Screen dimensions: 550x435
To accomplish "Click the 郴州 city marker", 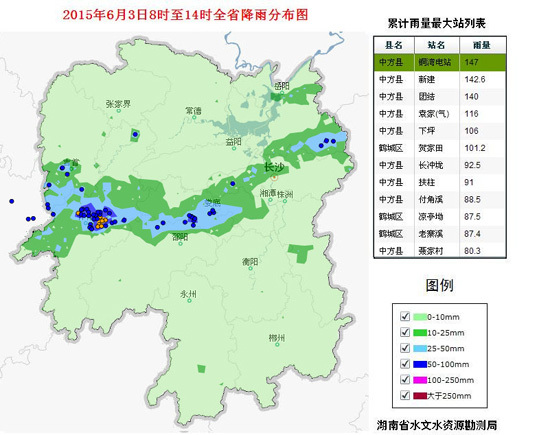I will 277,344.
